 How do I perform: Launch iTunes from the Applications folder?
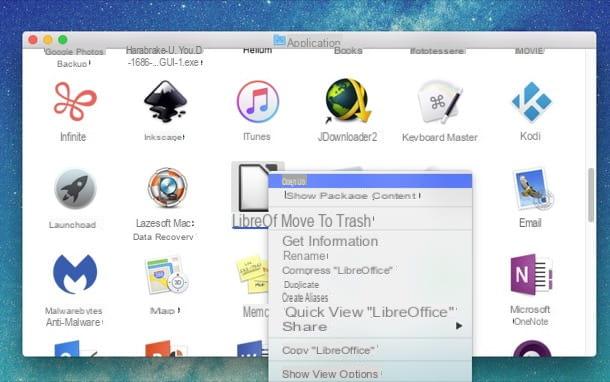point(258,101)
